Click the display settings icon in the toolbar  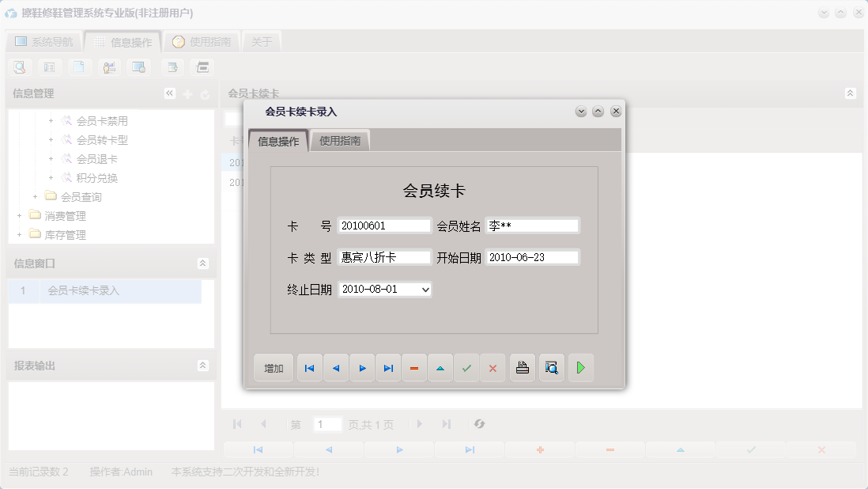(x=138, y=67)
